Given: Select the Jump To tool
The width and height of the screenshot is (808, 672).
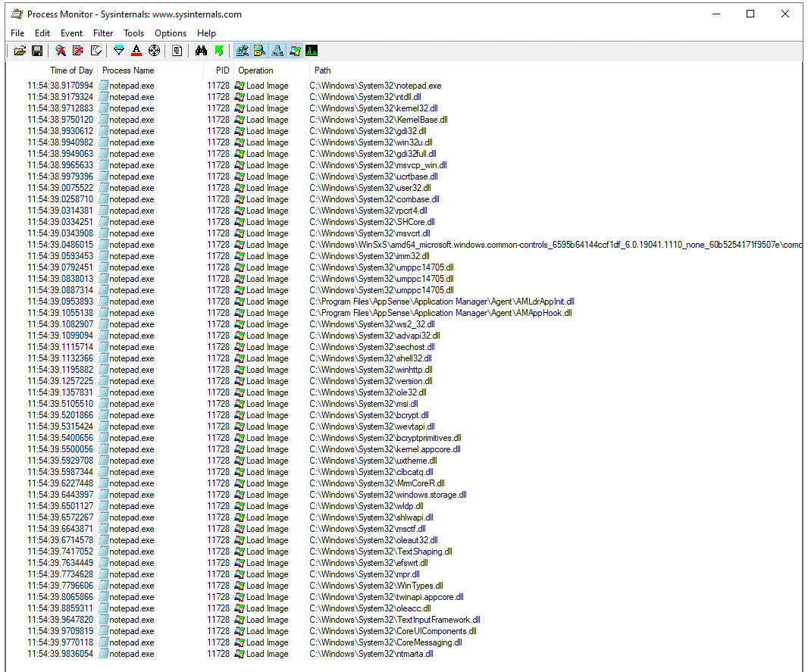Looking at the screenshot, I should tap(220, 50).
